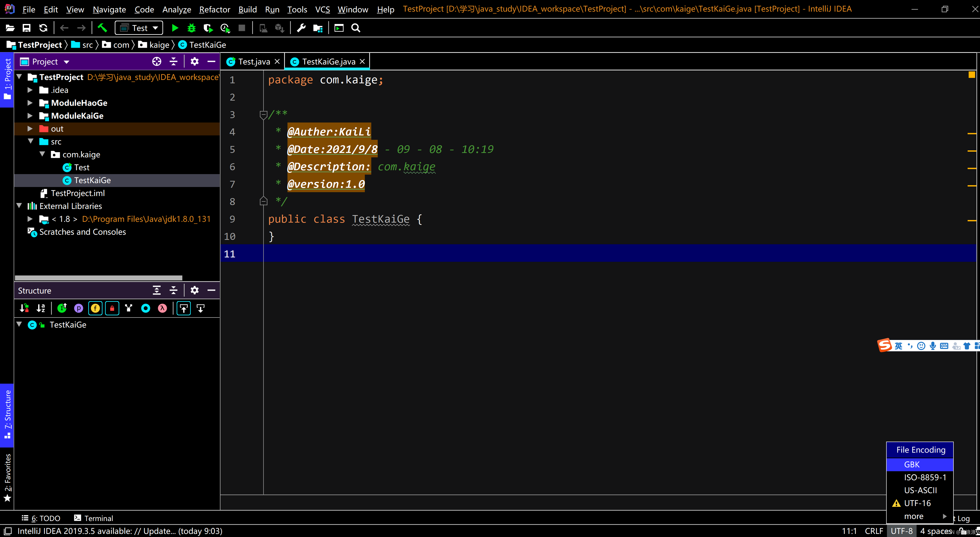Open the VCS menu
The image size is (980, 537).
(322, 9)
